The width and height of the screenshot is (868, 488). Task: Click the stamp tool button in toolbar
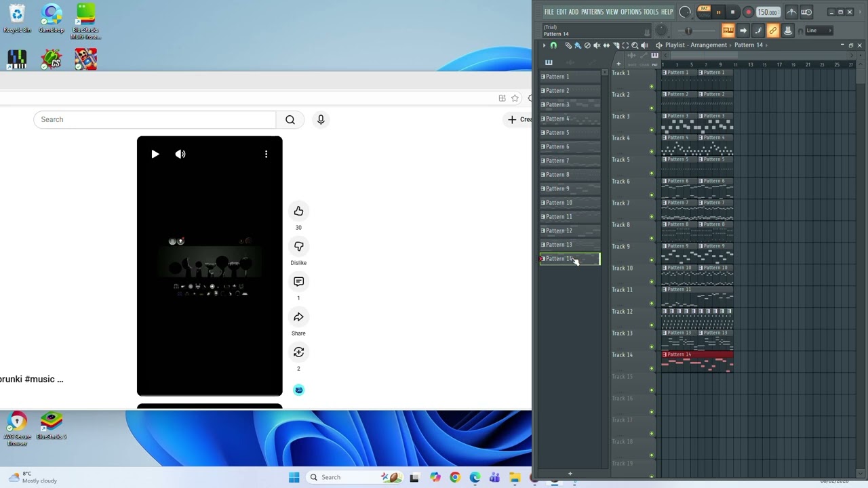[x=788, y=30]
